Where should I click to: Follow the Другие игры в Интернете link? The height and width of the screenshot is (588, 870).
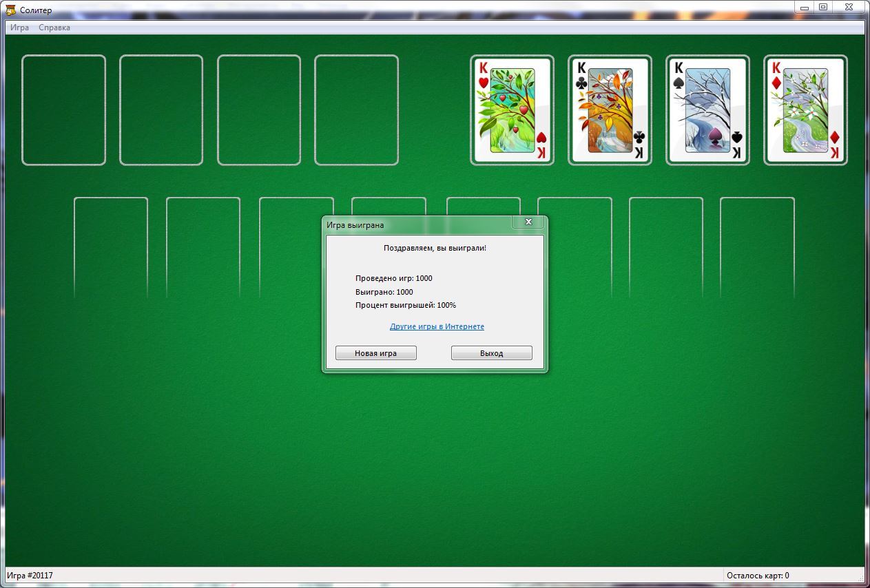tap(437, 326)
